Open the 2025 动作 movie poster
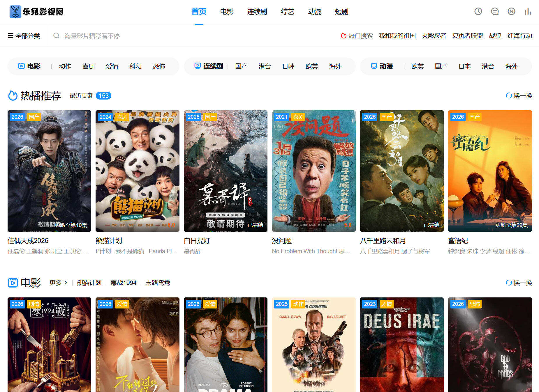539x392 pixels. pyautogui.click(x=314, y=345)
